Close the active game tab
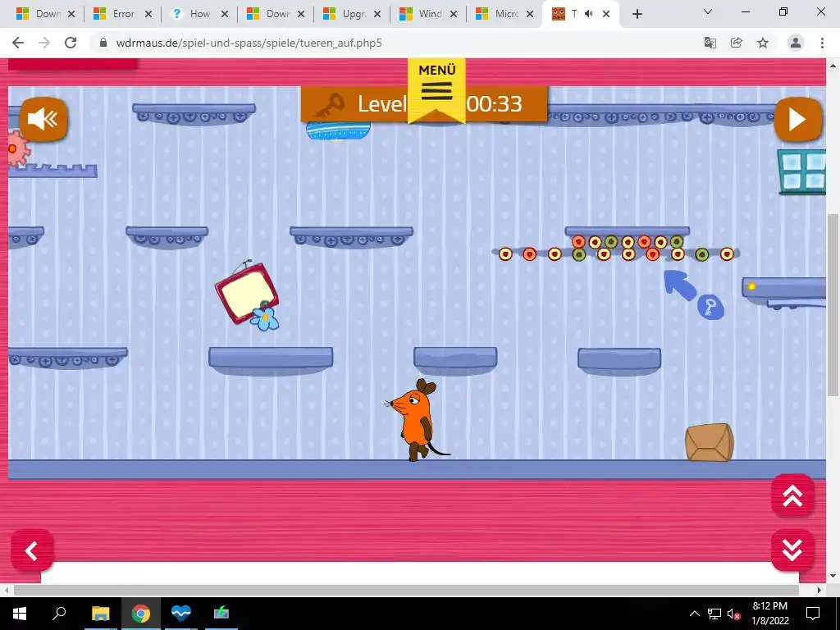This screenshot has height=630, width=840. (x=606, y=15)
